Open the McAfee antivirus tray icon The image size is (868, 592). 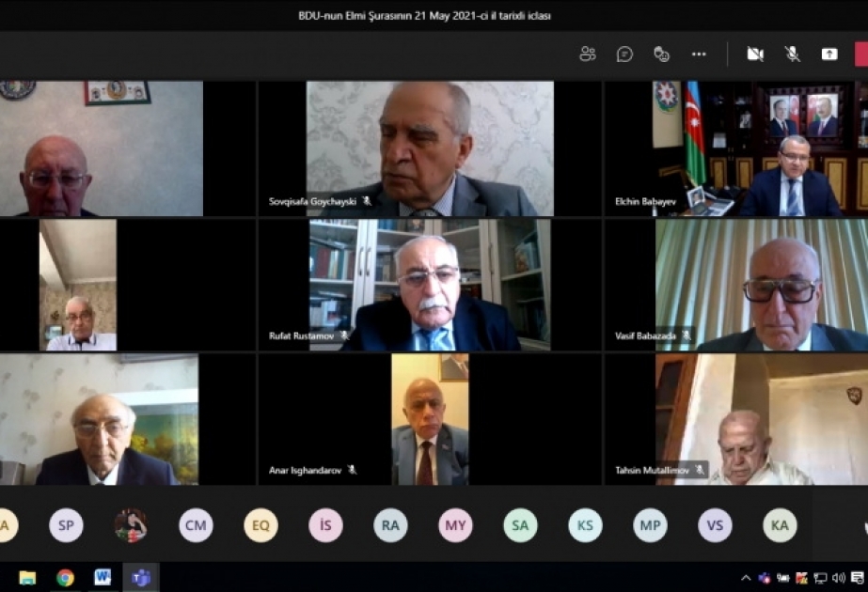(x=801, y=578)
